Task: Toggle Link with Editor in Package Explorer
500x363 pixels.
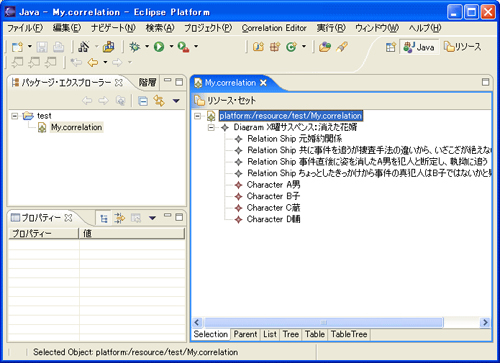Action: (x=159, y=101)
